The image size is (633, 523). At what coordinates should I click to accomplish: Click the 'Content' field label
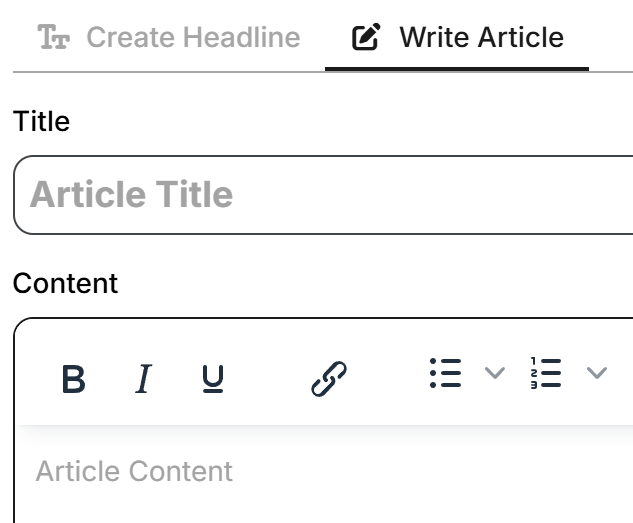[65, 283]
